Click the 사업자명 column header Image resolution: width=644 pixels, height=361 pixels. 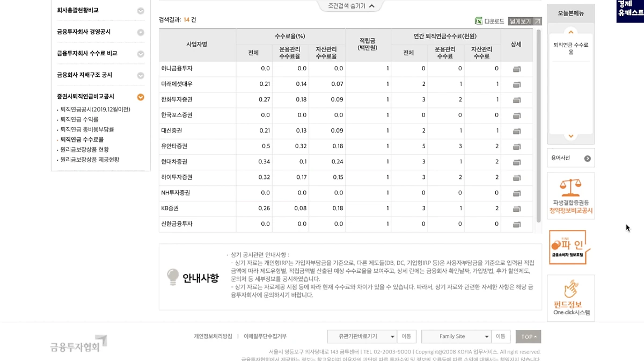196,44
